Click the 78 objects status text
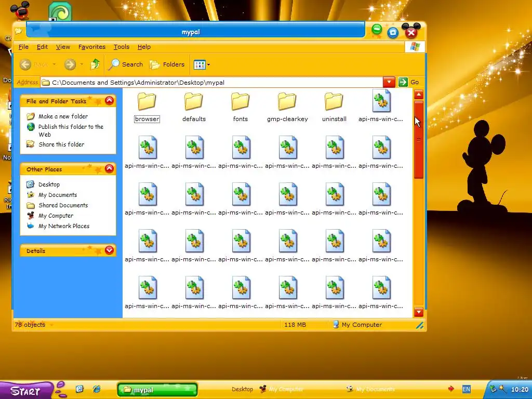The height and width of the screenshot is (399, 532). tap(30, 325)
